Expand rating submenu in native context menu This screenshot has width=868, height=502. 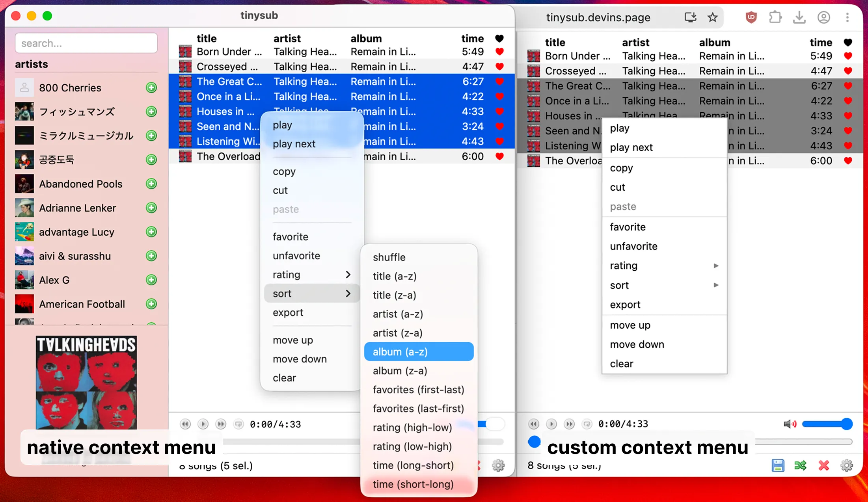(x=311, y=274)
